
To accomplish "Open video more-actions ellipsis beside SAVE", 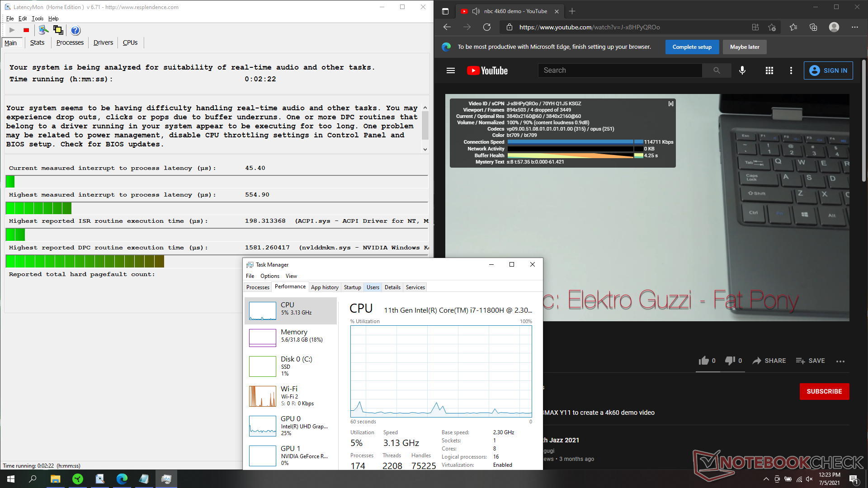I will click(x=840, y=361).
